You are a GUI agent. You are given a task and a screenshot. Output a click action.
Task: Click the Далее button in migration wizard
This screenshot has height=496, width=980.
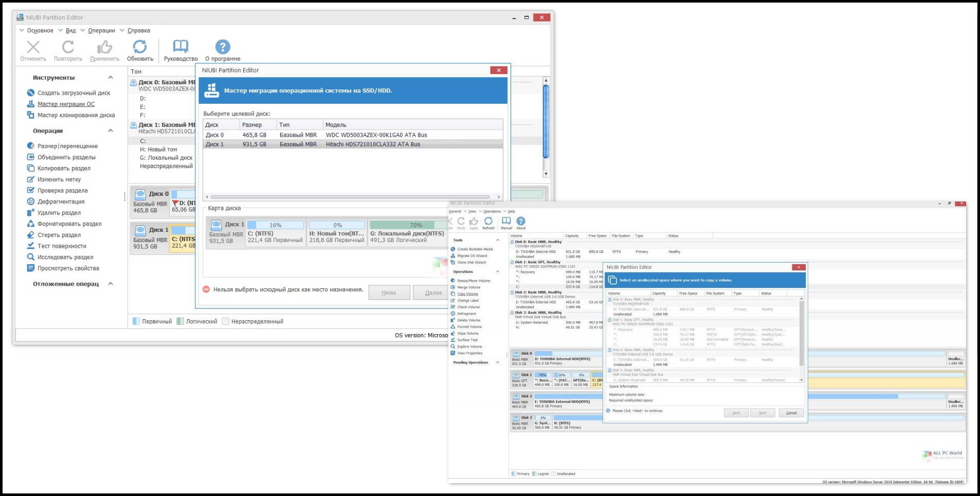[432, 292]
